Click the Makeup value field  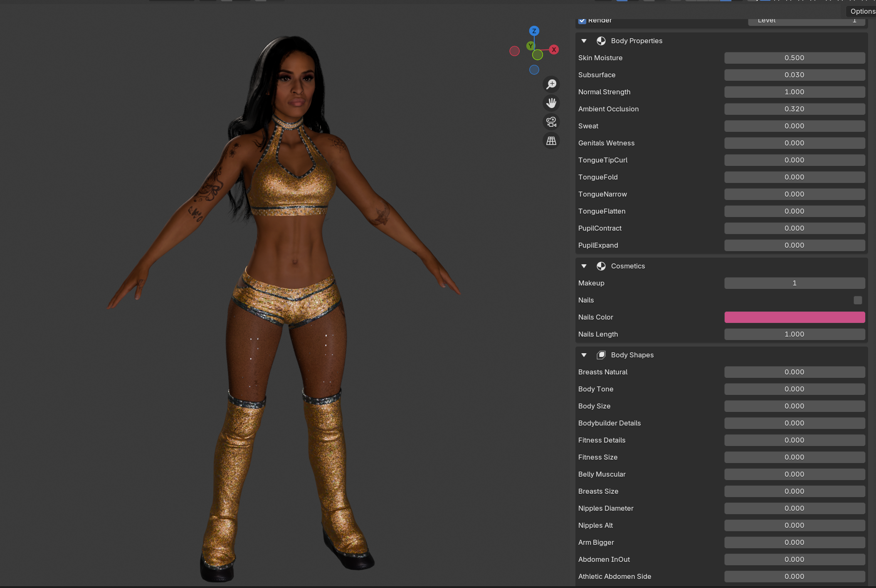795,283
